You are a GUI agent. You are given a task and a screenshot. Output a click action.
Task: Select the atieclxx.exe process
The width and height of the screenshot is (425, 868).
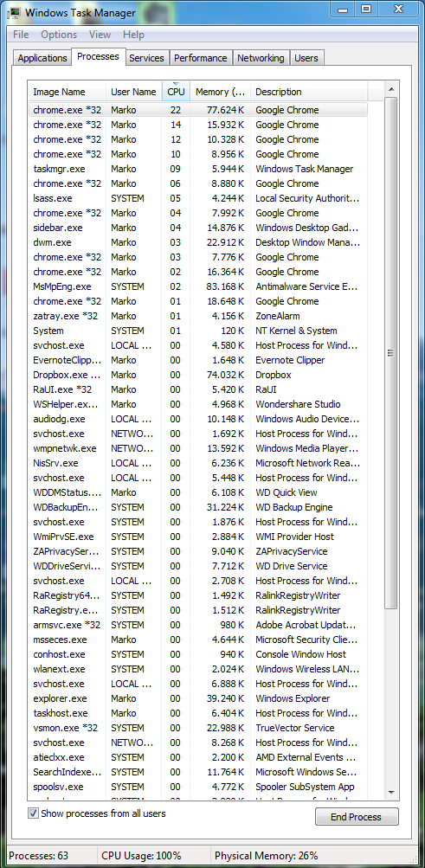[197, 757]
